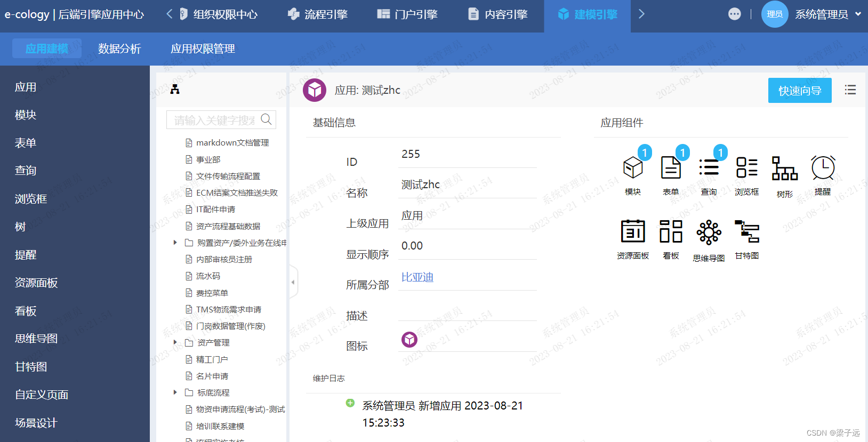Screen dimensions: 868x442
Task: Click the 名称 field containing 测试zhc
Action: (468, 185)
